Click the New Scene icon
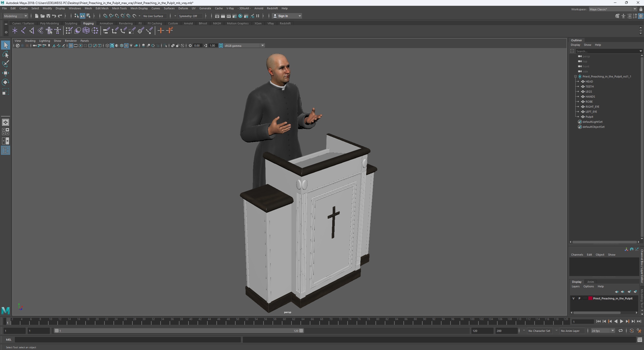This screenshot has width=644, height=350. coord(36,16)
